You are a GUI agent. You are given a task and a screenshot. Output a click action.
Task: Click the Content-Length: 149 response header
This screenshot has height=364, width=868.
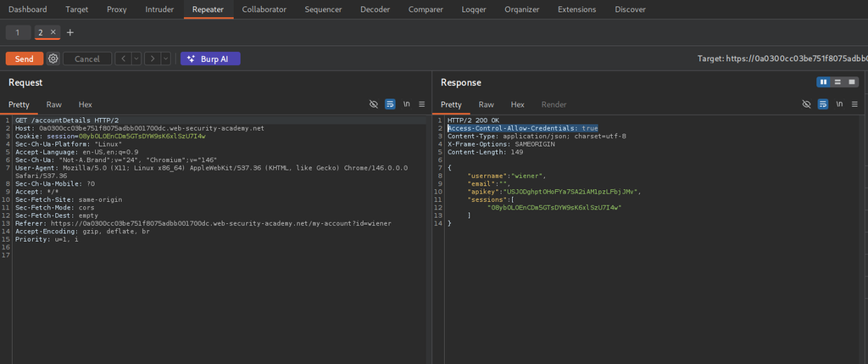(x=484, y=152)
